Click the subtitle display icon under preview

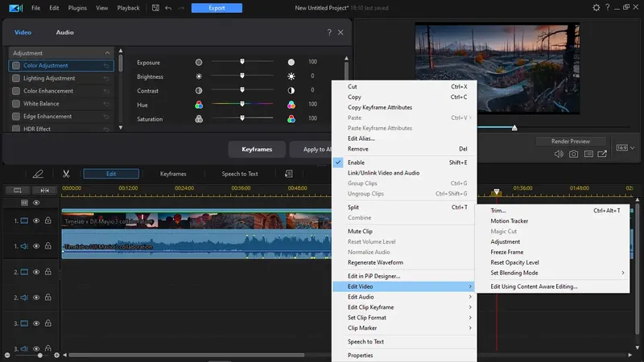588,154
